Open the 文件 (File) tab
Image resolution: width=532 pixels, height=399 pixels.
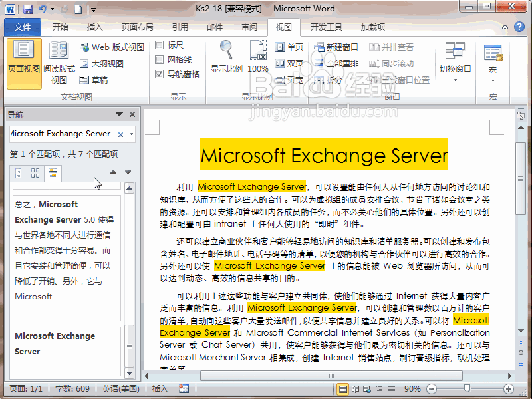coord(23,27)
